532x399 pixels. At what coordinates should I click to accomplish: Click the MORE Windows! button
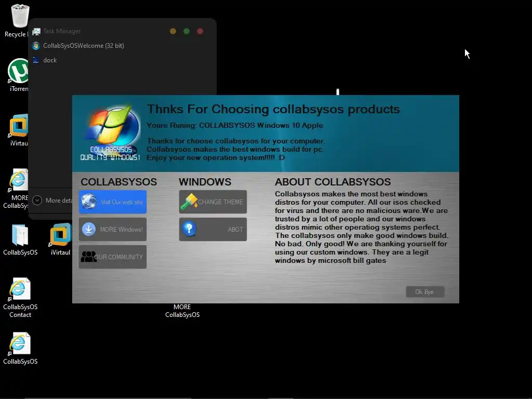[113, 229]
